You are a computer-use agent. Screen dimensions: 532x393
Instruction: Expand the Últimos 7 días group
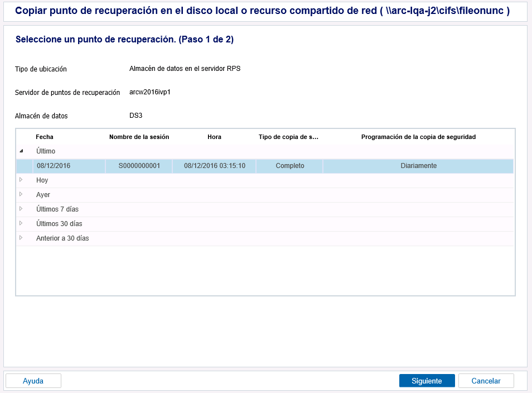[x=21, y=209]
